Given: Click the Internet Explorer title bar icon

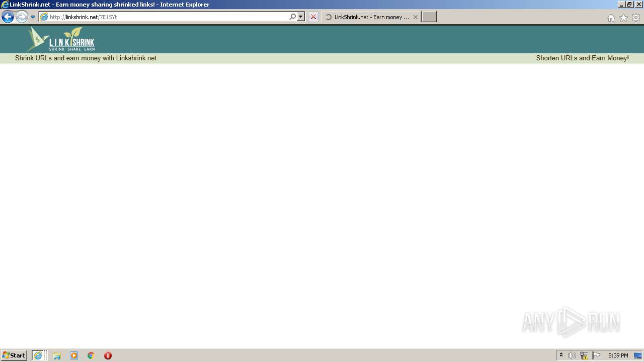Looking at the screenshot, I should tap(5, 5).
